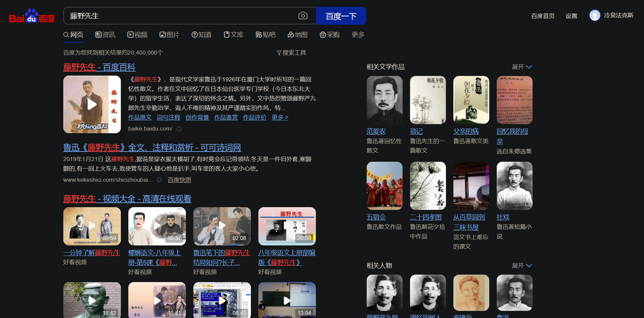Open camera image search icon
The width and height of the screenshot is (644, 318).
pos(303,16)
